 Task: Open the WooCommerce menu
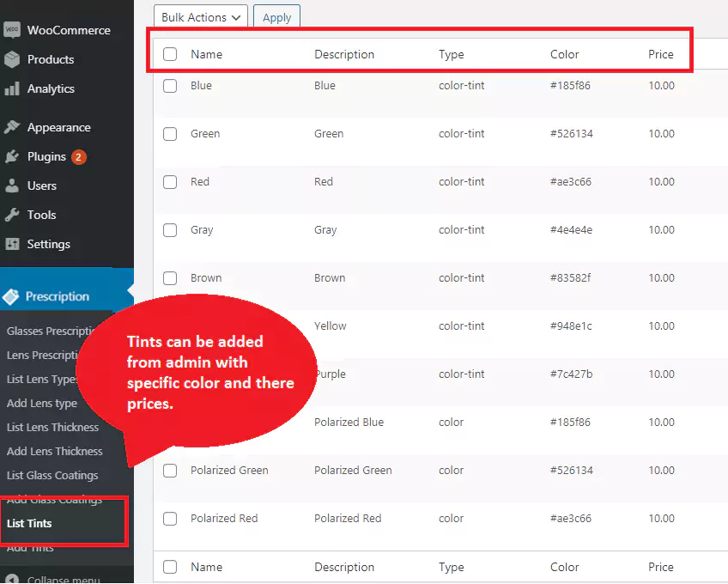pos(67,30)
